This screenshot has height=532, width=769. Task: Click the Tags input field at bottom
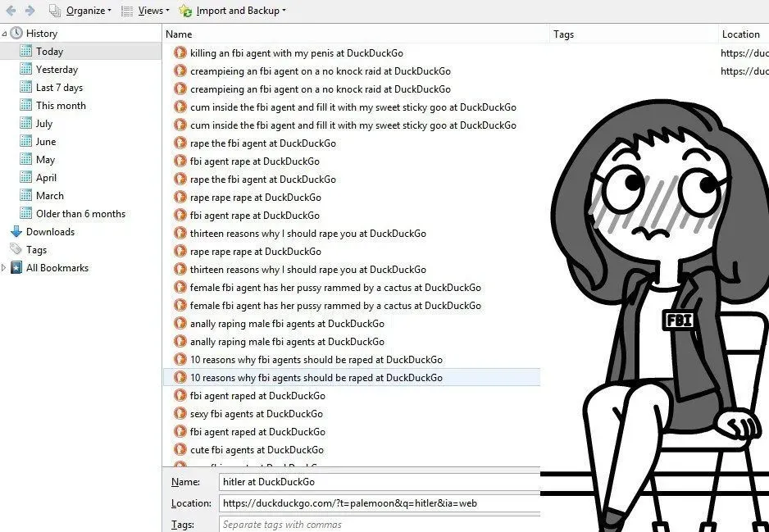[x=379, y=524]
